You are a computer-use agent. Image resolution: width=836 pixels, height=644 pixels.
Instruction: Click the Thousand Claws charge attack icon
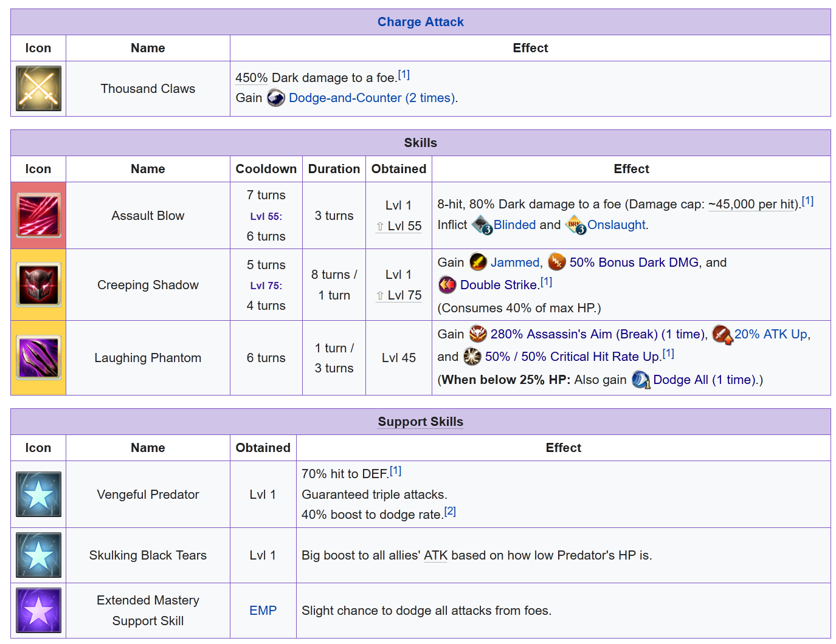pos(38,89)
